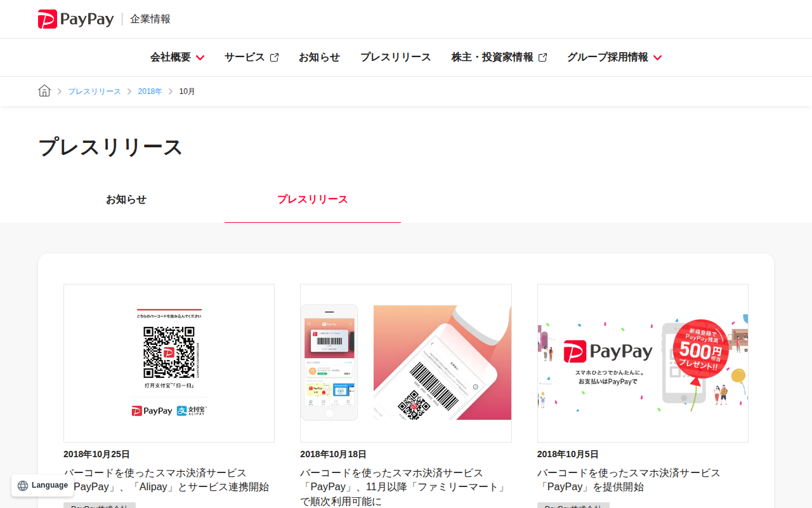Viewport: 812px width, 508px height.
Task: Switch to the お知らせ tab
Action: point(126,199)
